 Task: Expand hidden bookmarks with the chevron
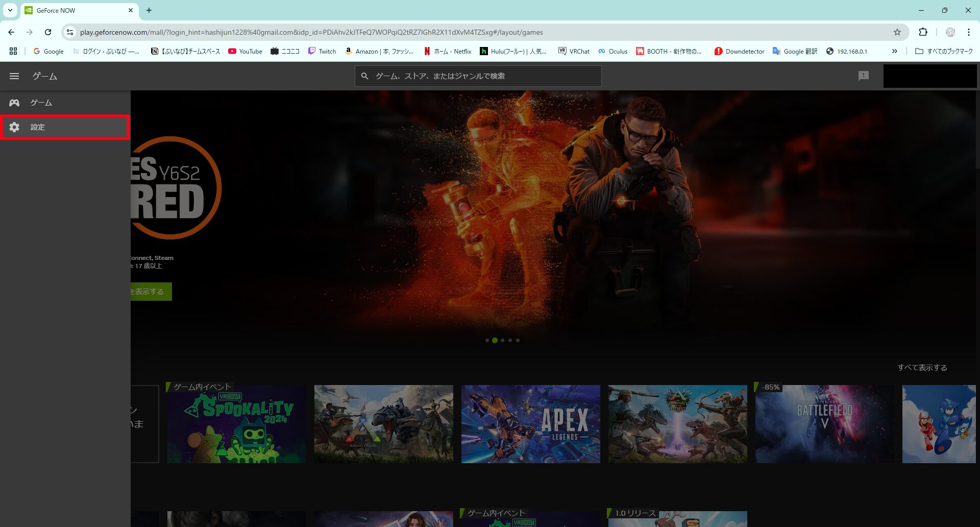[x=895, y=51]
